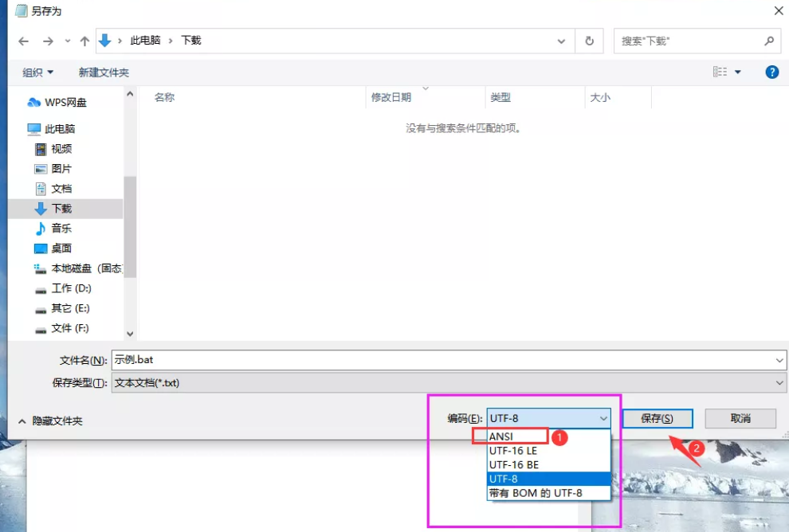Viewport: 789px width, 532px height.
Task: Click the refresh button beside address bar
Action: coord(589,41)
